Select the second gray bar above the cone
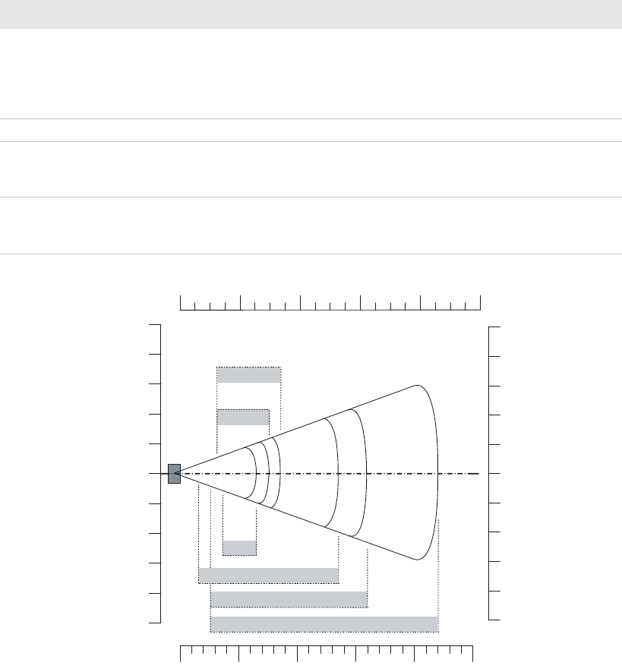 (243, 418)
